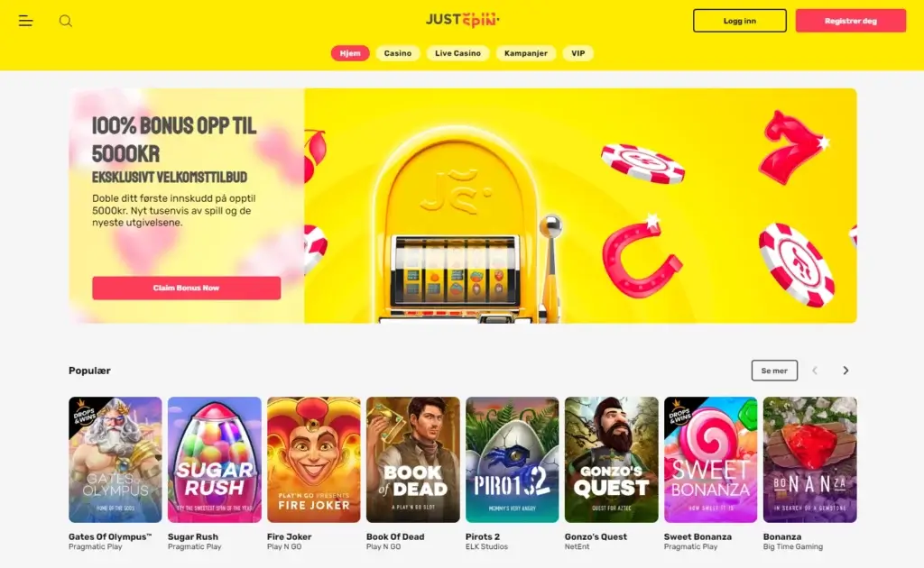924x568 pixels.
Task: Click the Se mer button
Action: (774, 371)
